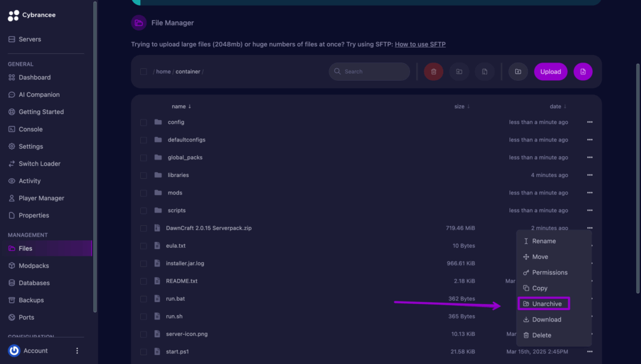Click the archive files icon in toolbar

tap(485, 72)
